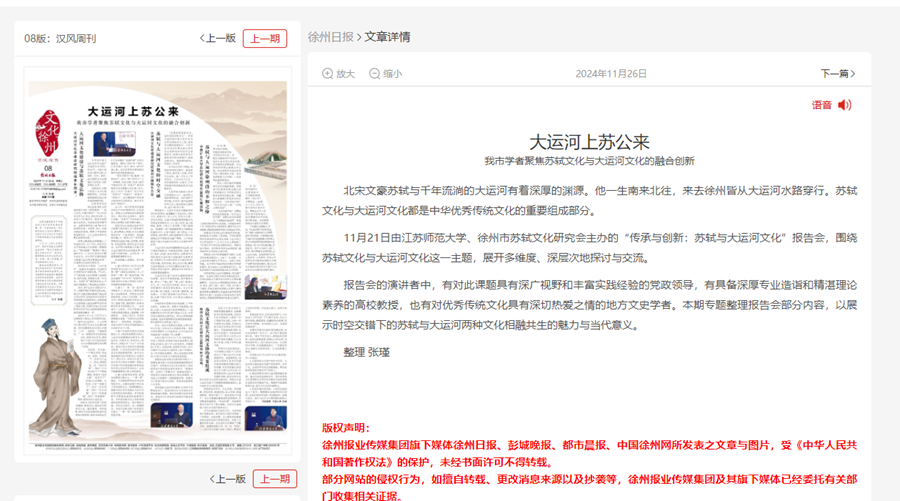Open 上一版 above the newspaper page
This screenshot has height=501, width=900.
click(217, 39)
